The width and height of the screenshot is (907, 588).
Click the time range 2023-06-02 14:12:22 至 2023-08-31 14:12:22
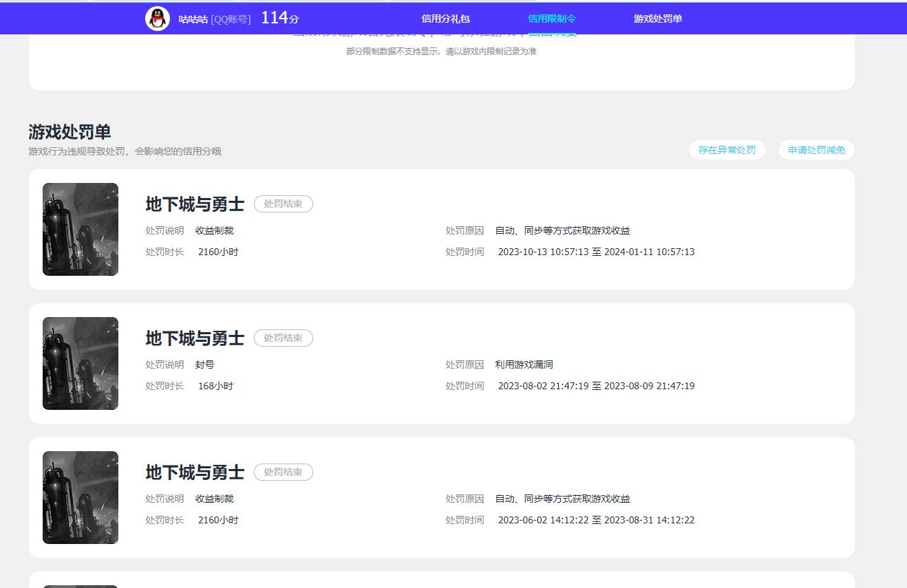coord(597,520)
